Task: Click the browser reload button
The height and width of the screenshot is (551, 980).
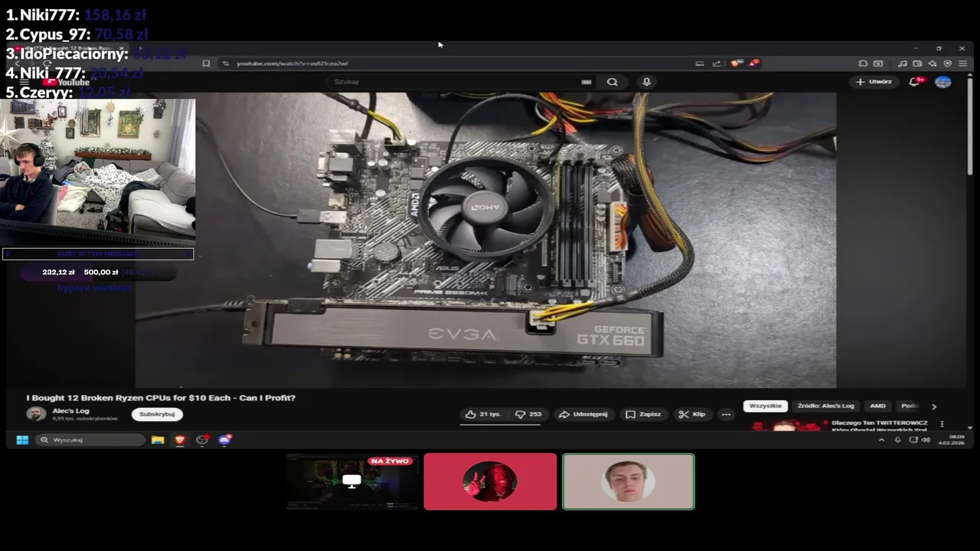Action: pyautogui.click(x=47, y=64)
